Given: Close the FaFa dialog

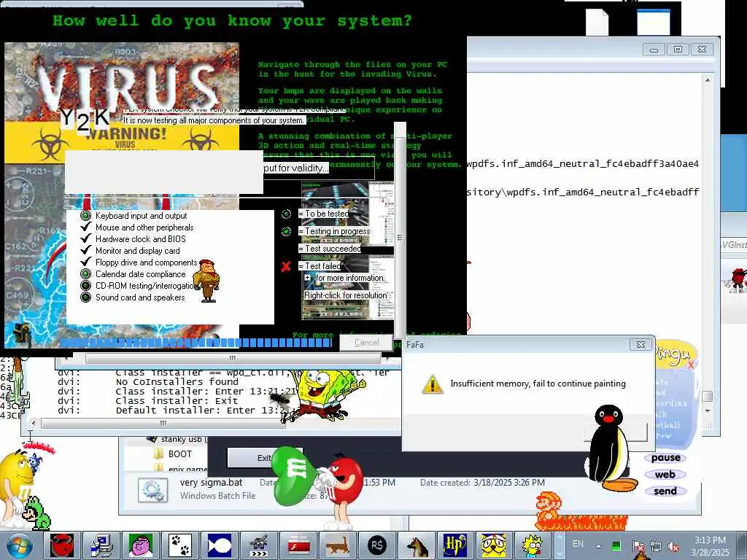Looking at the screenshot, I should [x=640, y=344].
